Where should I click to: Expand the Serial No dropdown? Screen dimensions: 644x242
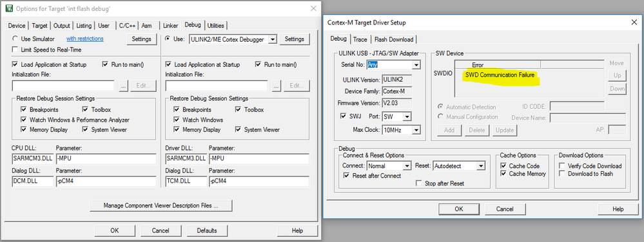(x=416, y=65)
